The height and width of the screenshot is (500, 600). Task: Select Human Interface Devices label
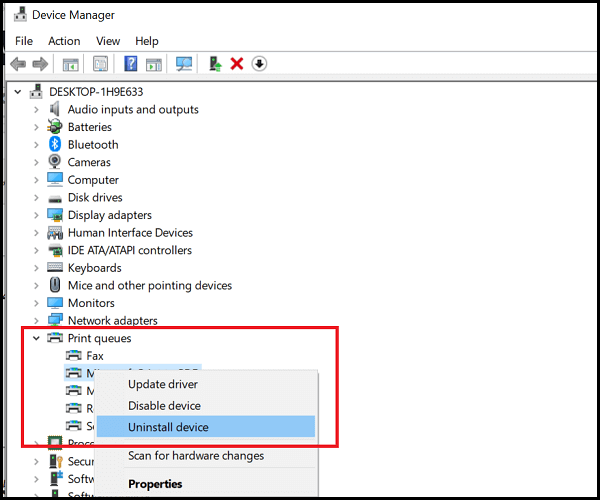coord(130,233)
